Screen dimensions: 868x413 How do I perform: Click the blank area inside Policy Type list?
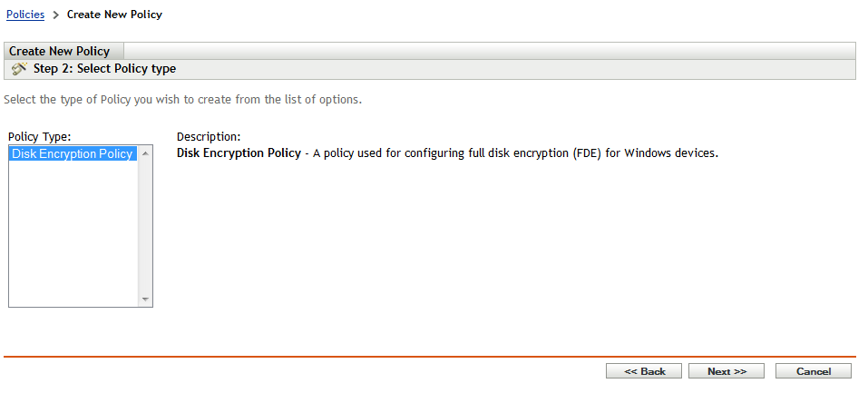tap(73, 236)
